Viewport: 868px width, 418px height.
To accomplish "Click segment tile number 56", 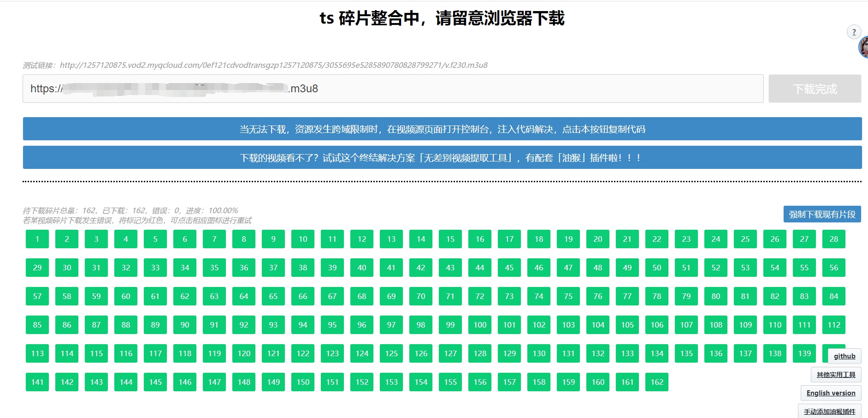I will [833, 268].
